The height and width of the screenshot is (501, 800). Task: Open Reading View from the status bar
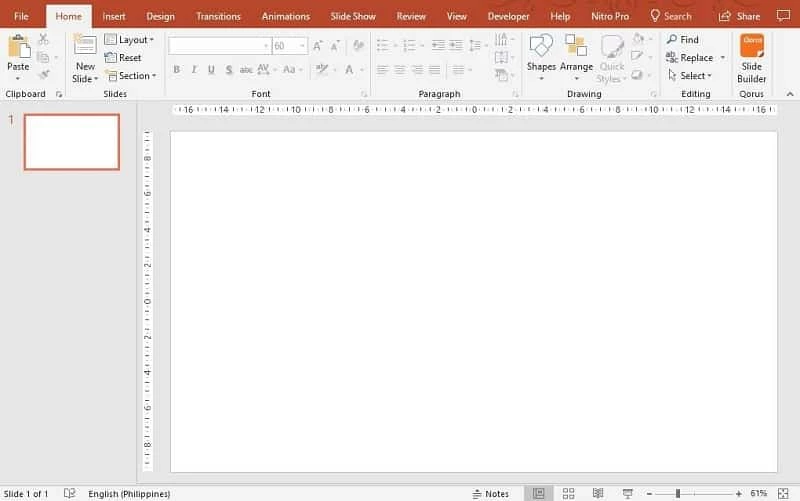point(598,493)
